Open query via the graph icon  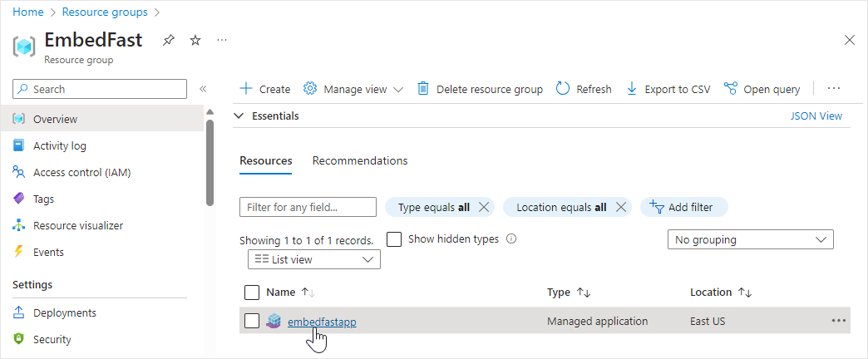pyautogui.click(x=731, y=89)
